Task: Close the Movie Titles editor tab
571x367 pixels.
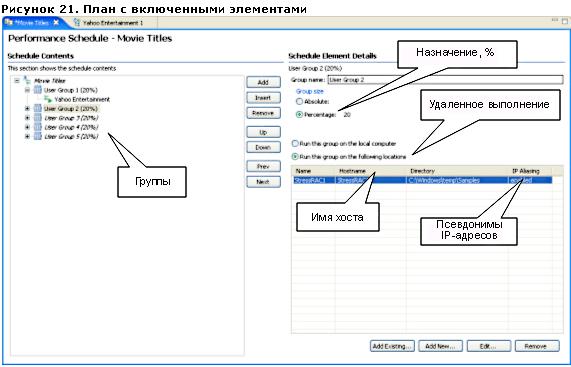Action: 56,23
